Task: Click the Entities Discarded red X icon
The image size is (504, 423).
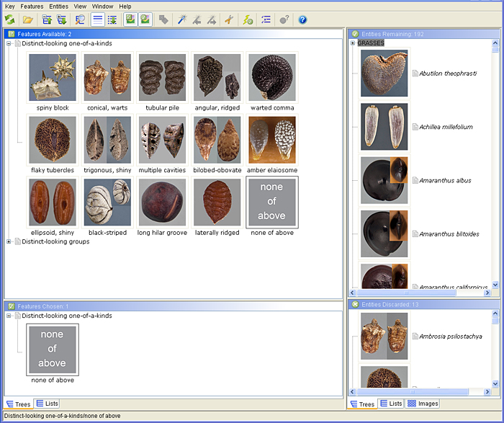Action: click(355, 304)
